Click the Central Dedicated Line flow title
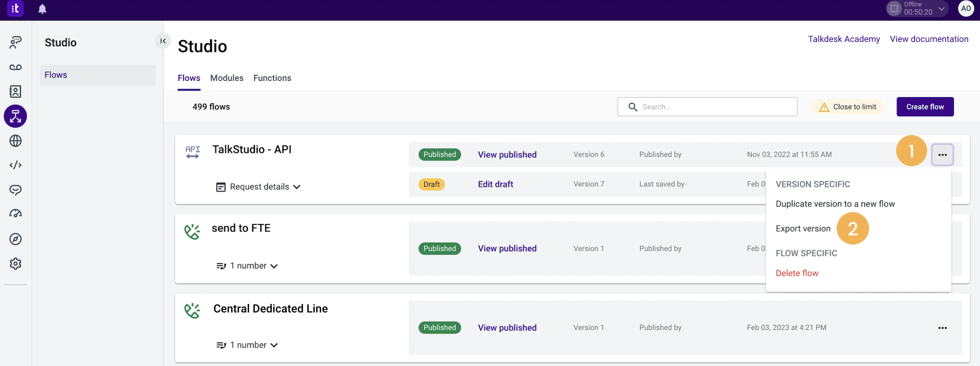This screenshot has width=980, height=366. click(270, 309)
